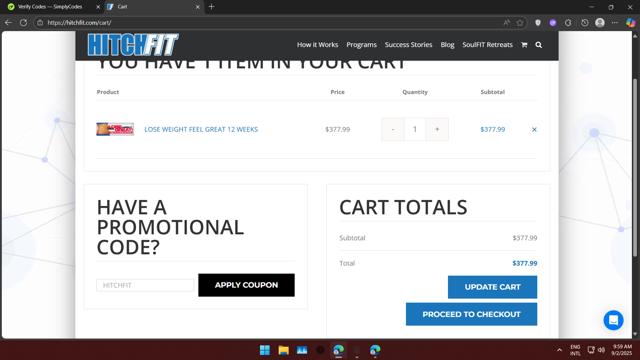This screenshot has width=640, height=360.
Task: Apply the coupon code
Action: point(246,285)
